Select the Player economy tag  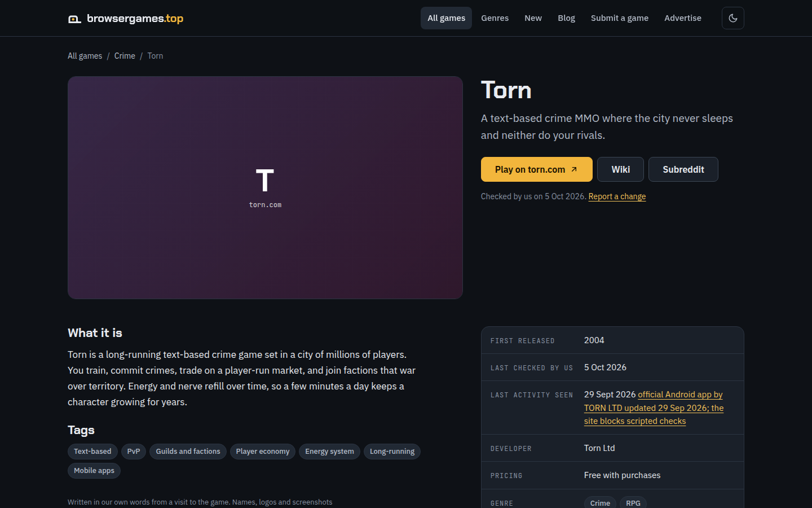click(x=262, y=452)
